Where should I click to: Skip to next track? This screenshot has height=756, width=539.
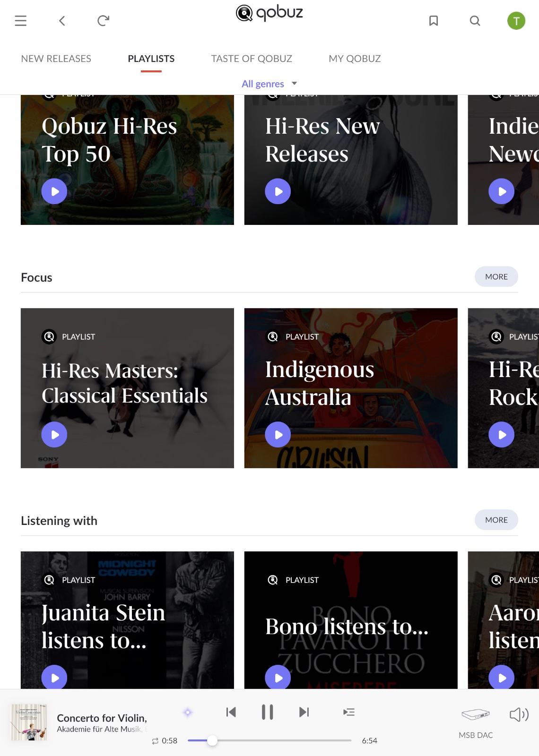tap(304, 712)
